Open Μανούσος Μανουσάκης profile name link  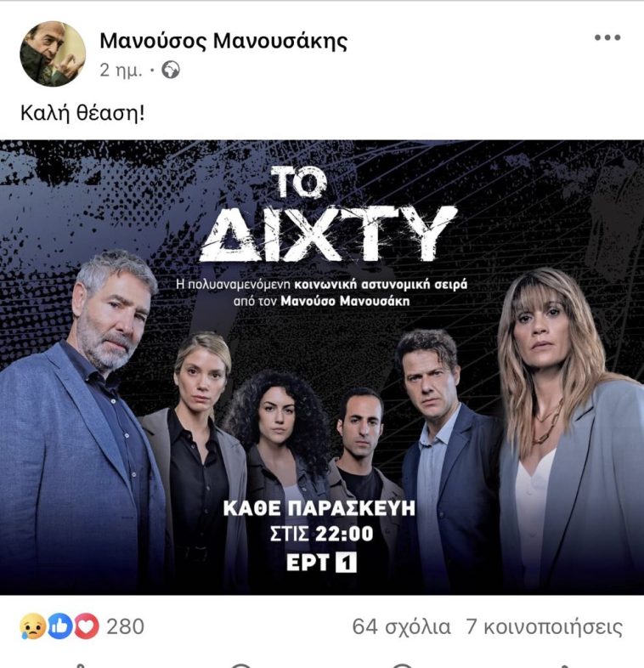tap(223, 41)
